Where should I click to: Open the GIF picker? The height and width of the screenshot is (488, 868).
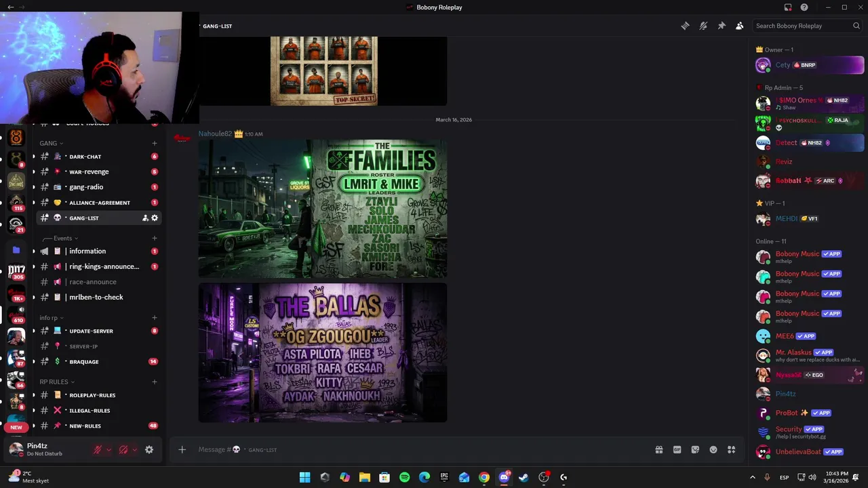click(677, 449)
